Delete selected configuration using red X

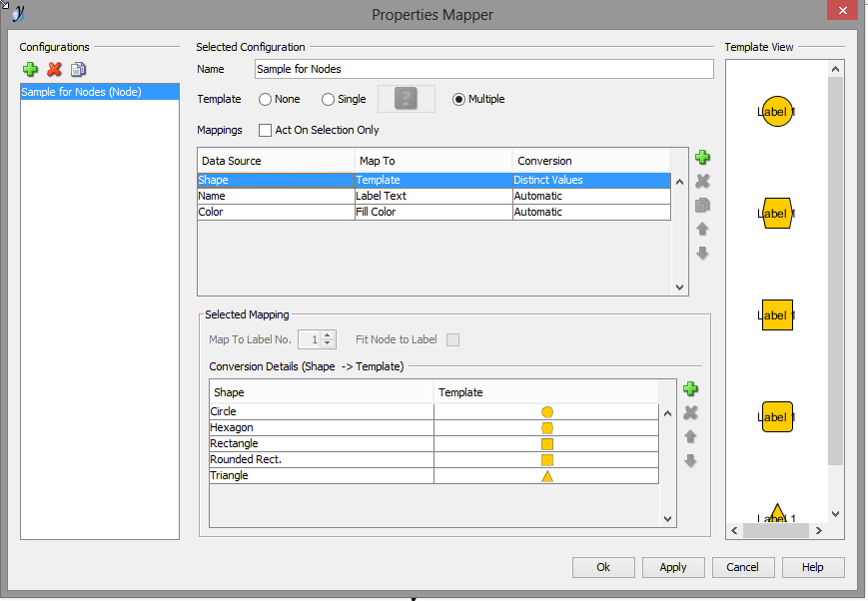(54, 69)
